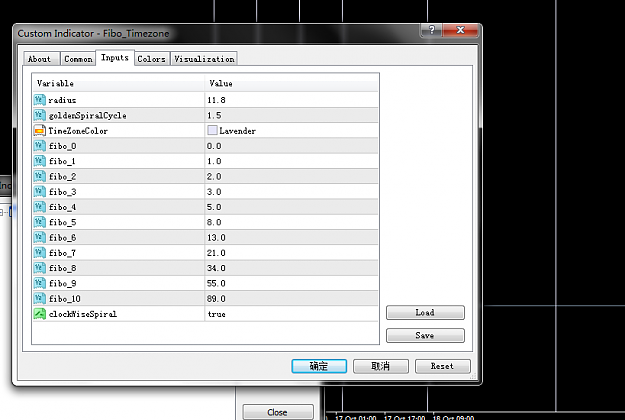Select the TimeZoneColor variable name
The image size is (625, 420).
(78, 131)
